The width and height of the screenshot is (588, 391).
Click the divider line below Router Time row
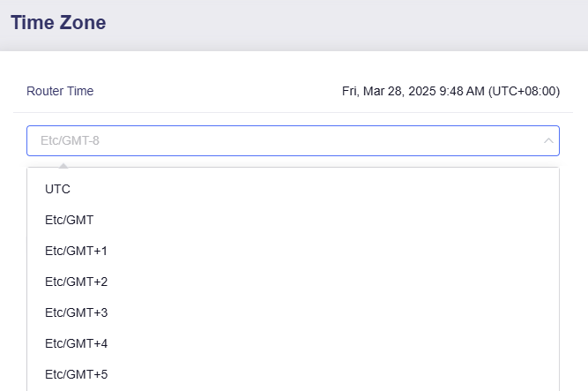pyautogui.click(x=293, y=112)
